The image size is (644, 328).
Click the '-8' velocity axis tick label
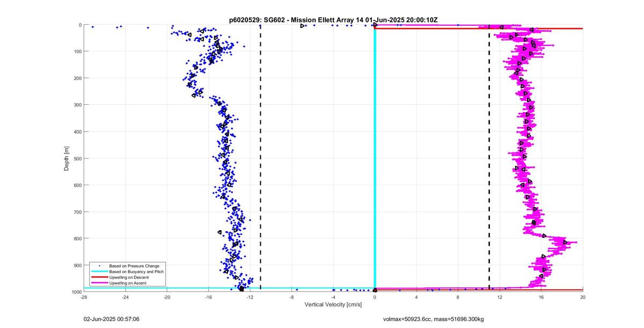291,297
